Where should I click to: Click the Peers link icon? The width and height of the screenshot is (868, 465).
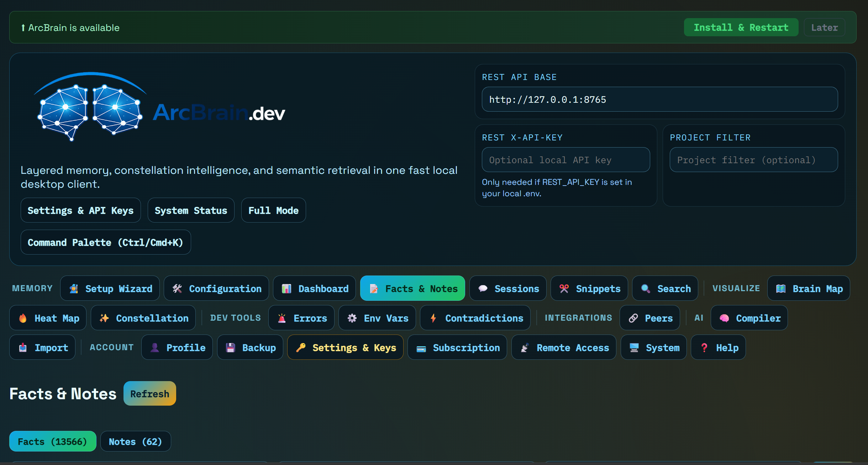click(633, 318)
